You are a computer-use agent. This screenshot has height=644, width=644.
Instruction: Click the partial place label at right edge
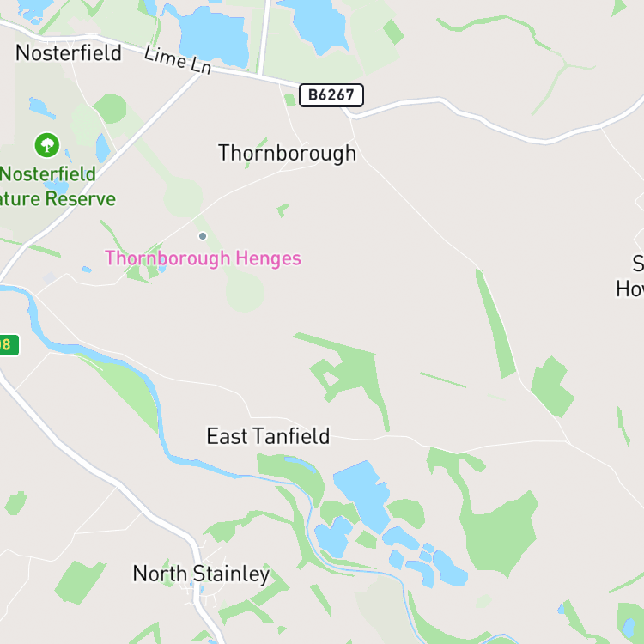click(x=630, y=276)
